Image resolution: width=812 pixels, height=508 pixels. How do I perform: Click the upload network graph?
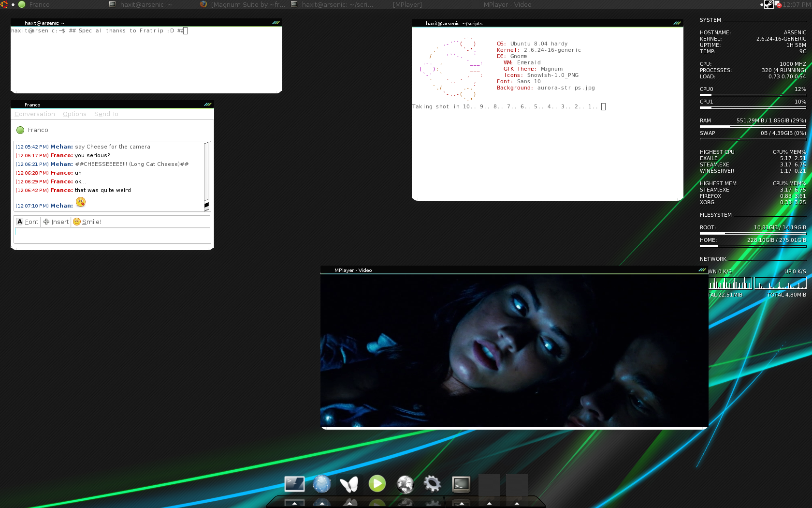781,283
